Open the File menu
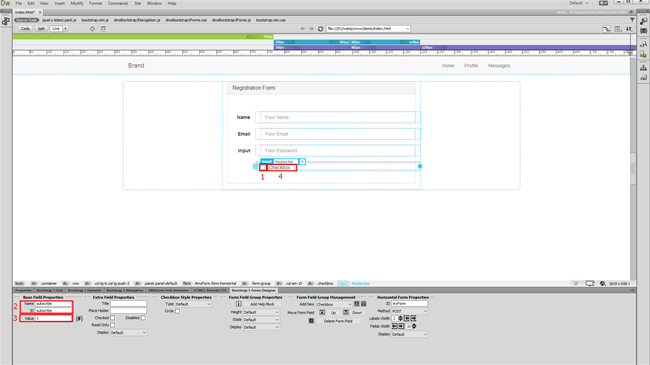Screen dimensions: 650x365 pos(19,3)
